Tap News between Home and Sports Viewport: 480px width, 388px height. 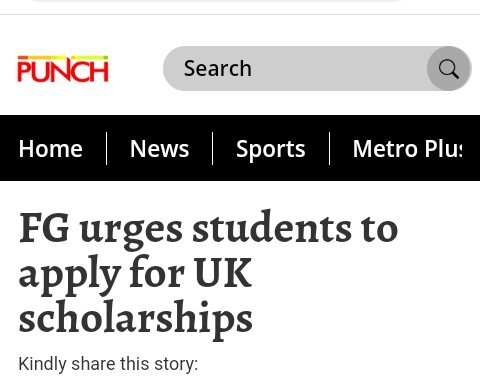tap(159, 149)
